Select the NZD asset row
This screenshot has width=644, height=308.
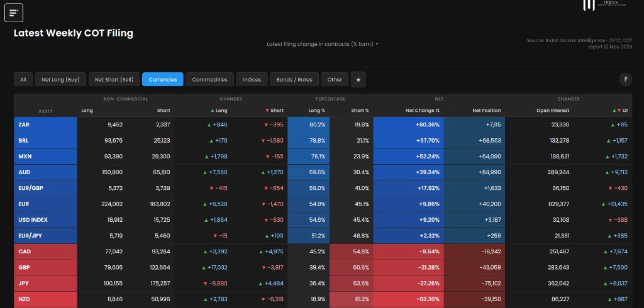[x=323, y=299]
